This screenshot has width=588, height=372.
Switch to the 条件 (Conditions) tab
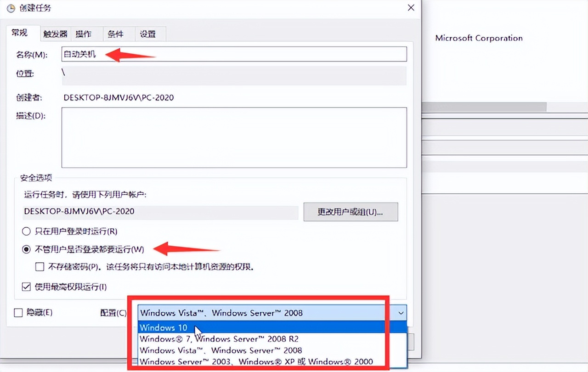pyautogui.click(x=117, y=34)
